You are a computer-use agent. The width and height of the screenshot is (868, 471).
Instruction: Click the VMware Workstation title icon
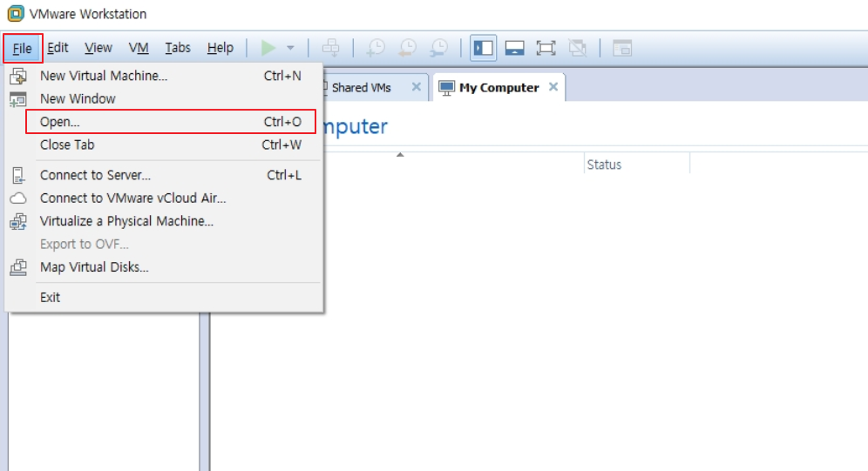click(x=16, y=13)
